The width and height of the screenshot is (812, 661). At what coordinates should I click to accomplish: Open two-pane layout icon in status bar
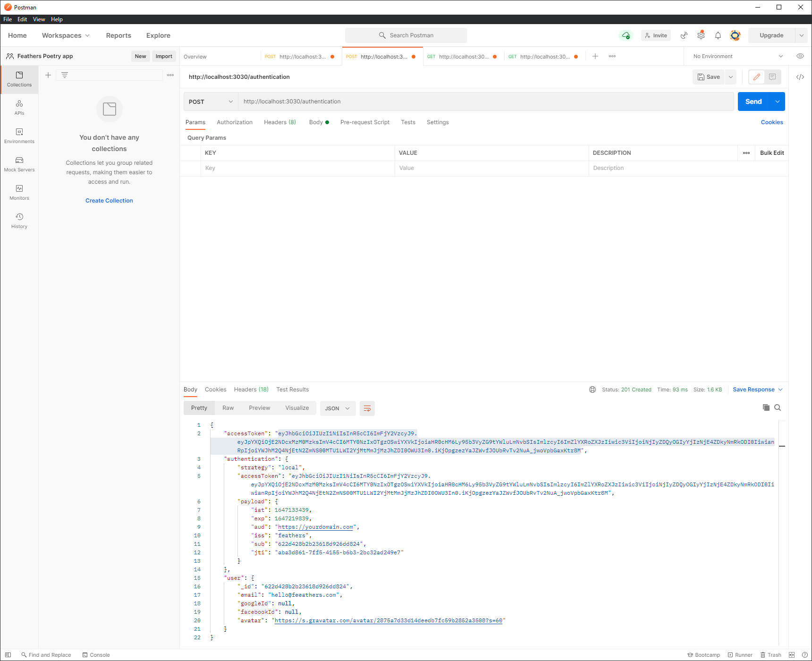(x=792, y=655)
